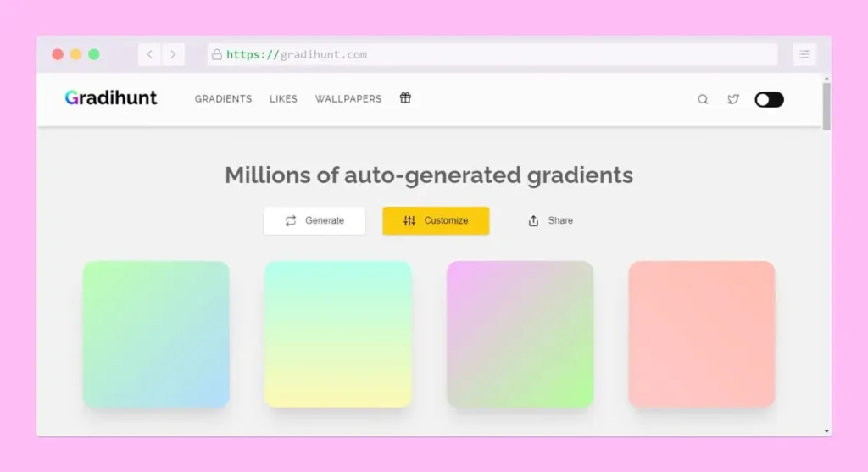The image size is (868, 472).
Task: Click the padlock icon in address bar
Action: coord(217,54)
